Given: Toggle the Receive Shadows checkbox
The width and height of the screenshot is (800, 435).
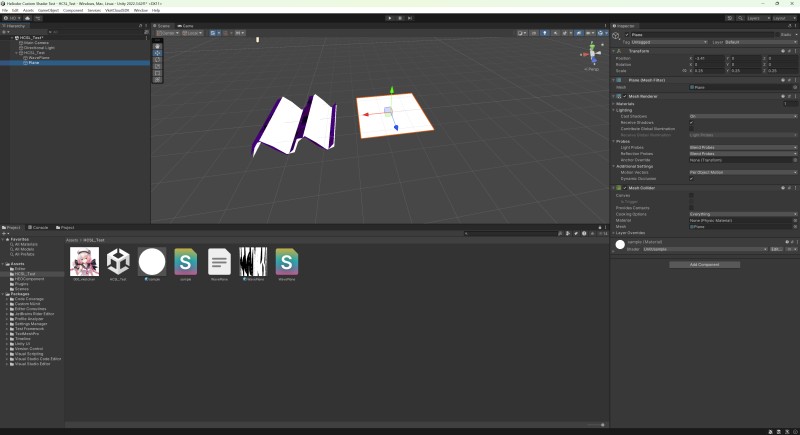Looking at the screenshot, I should pyautogui.click(x=692, y=122).
